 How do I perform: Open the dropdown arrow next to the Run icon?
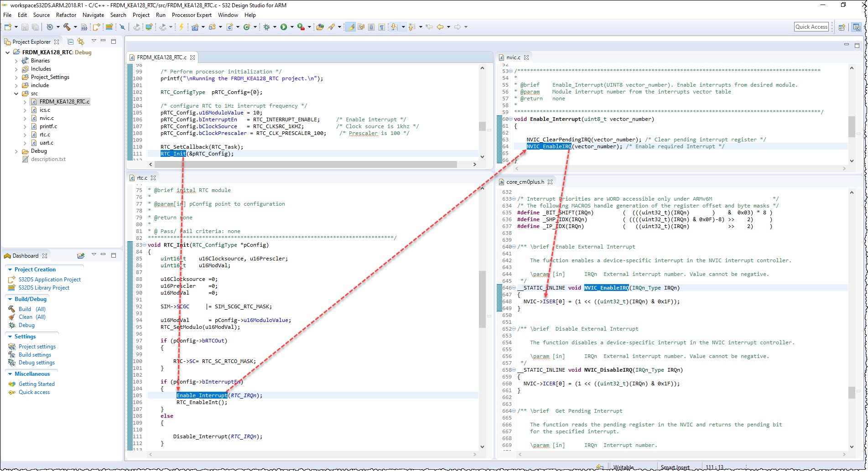tap(292, 26)
